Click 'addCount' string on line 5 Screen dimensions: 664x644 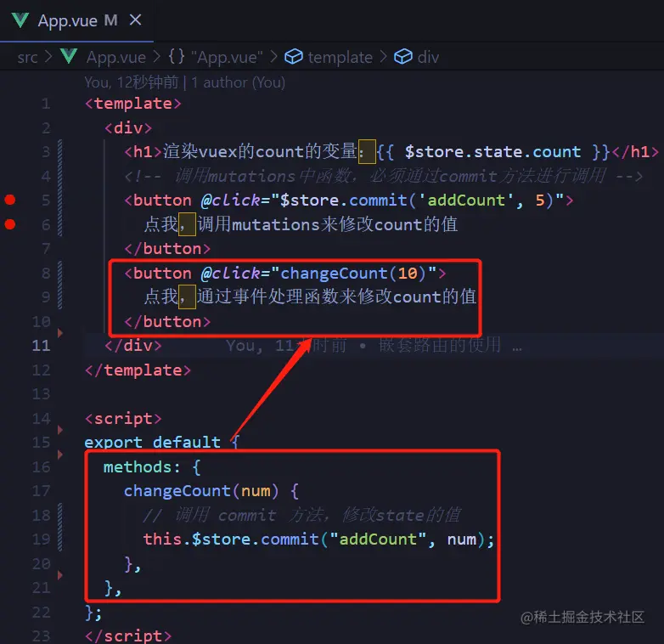(x=466, y=200)
